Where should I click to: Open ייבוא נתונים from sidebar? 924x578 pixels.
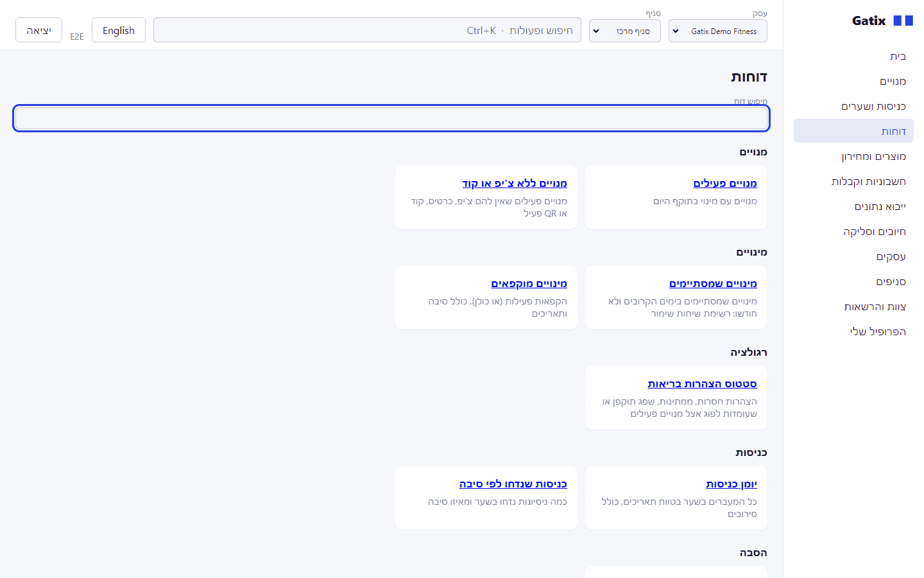(x=853, y=207)
